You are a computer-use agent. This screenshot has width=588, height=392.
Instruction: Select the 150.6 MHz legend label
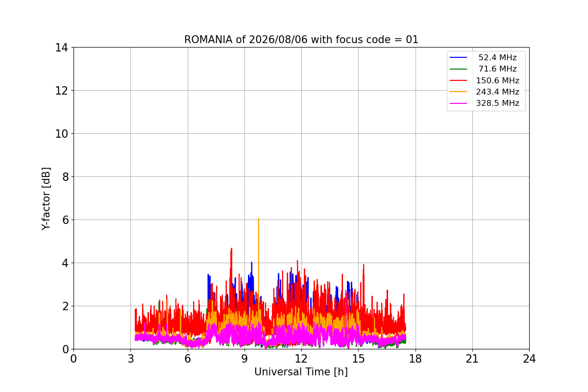click(497, 80)
